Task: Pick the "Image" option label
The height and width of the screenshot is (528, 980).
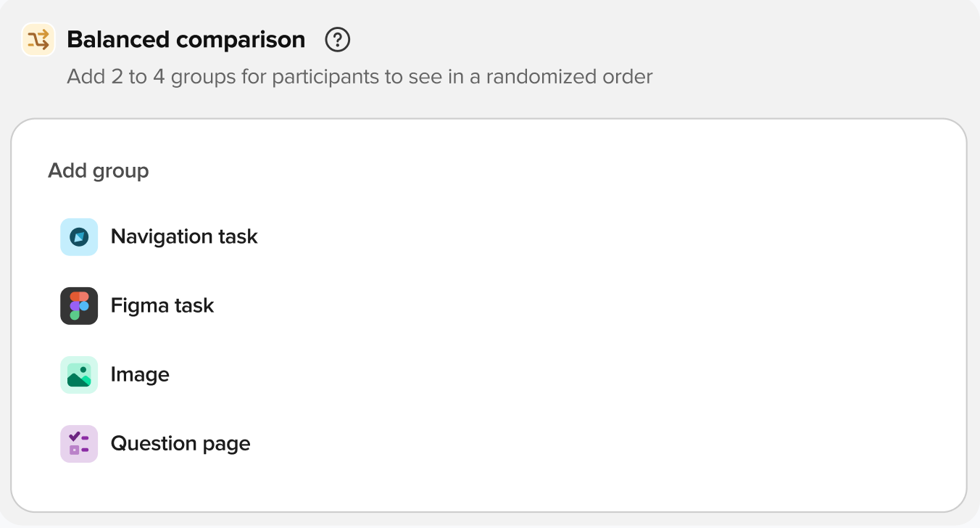Action: (140, 374)
